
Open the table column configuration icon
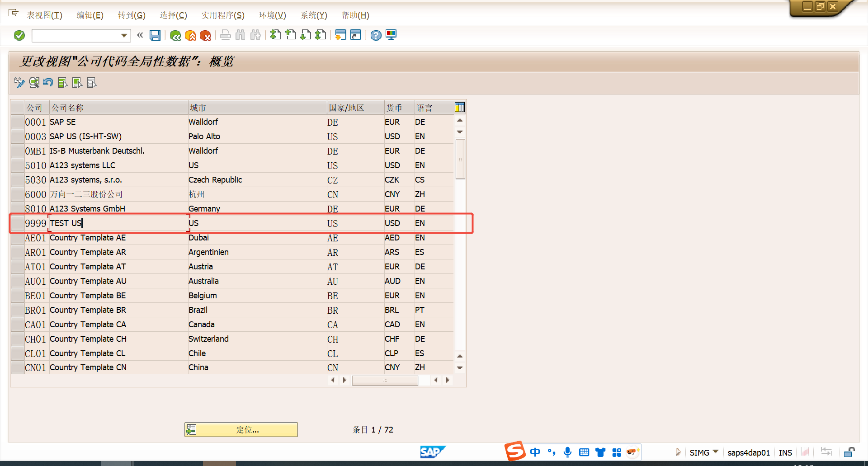click(x=459, y=108)
